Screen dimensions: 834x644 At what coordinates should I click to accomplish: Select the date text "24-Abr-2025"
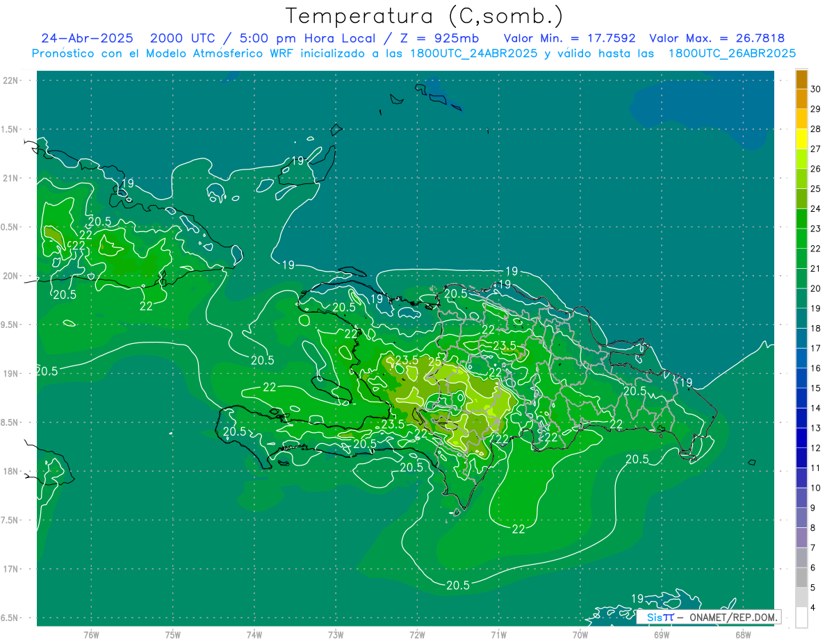[87, 39]
